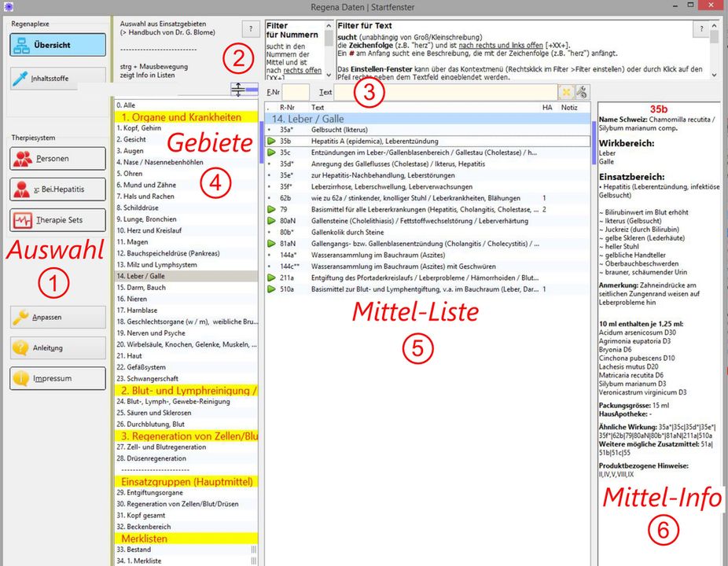
Task: Select the Bei.Hepatitis person entry
Action: coord(57,189)
